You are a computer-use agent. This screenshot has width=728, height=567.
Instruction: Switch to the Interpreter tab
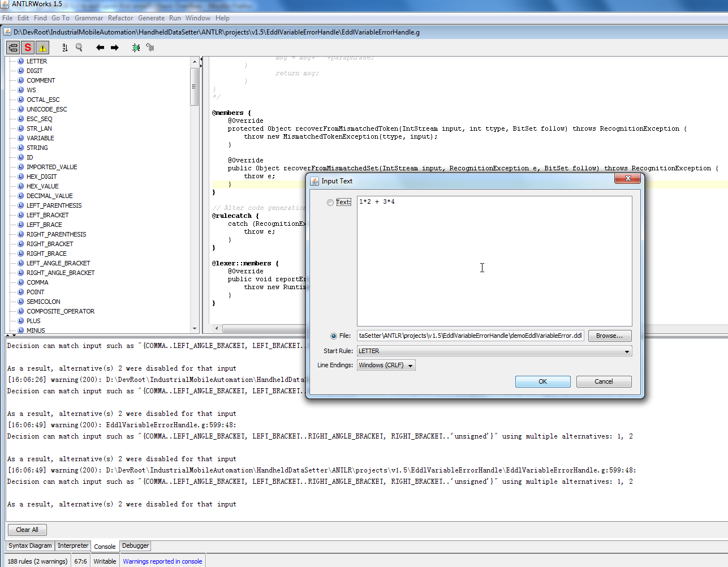coord(73,546)
